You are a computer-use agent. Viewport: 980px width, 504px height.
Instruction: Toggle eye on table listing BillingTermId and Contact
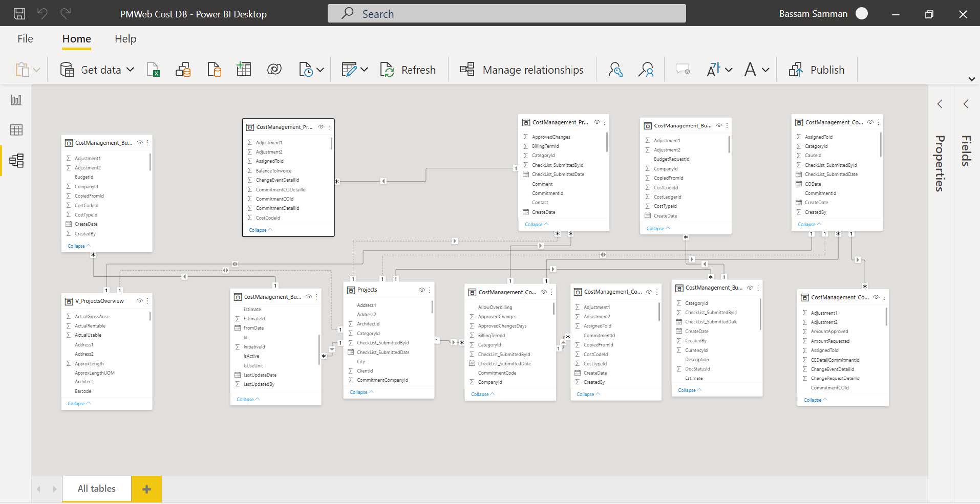click(596, 122)
